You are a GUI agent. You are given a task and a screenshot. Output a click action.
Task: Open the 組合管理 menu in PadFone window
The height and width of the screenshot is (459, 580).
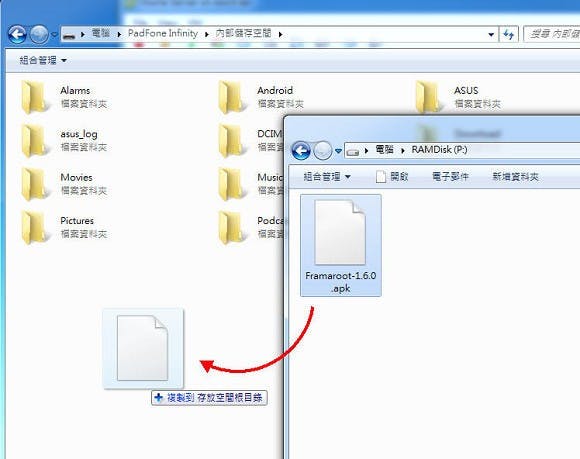(43, 60)
